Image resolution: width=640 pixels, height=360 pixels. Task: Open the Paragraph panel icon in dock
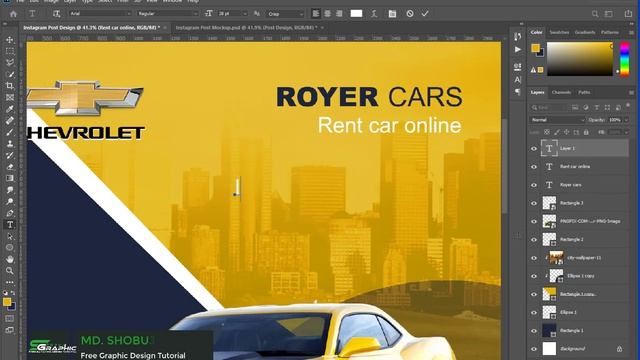(x=518, y=92)
